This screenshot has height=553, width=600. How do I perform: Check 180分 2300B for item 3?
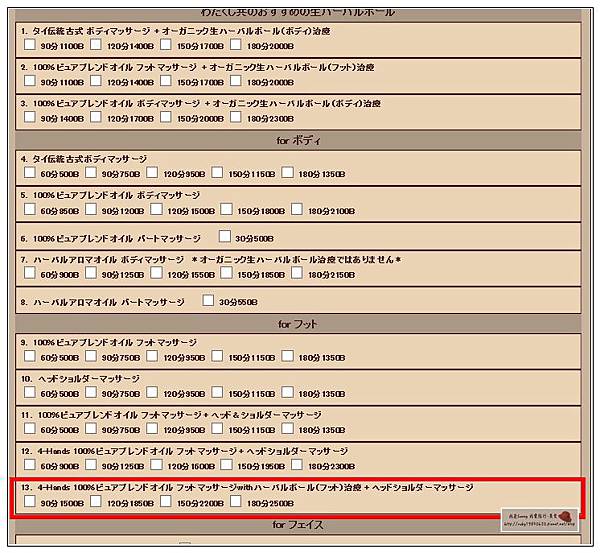click(236, 117)
